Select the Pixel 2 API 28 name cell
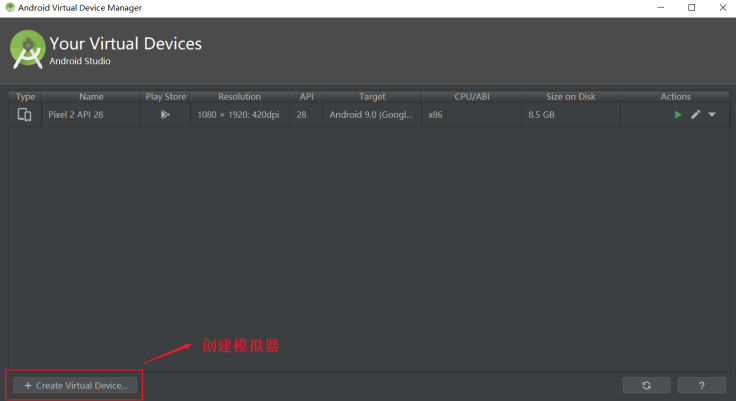 pyautogui.click(x=91, y=115)
